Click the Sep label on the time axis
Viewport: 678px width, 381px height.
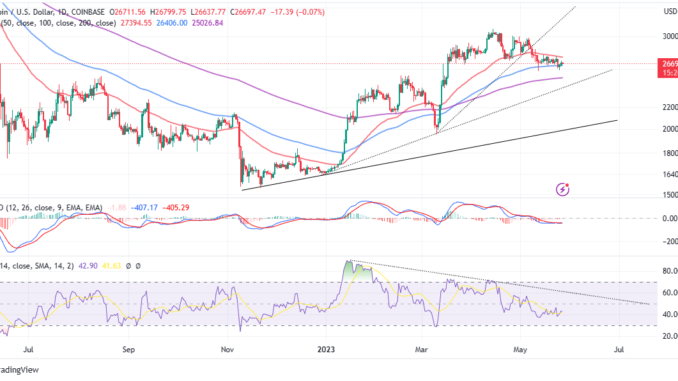tap(128, 349)
